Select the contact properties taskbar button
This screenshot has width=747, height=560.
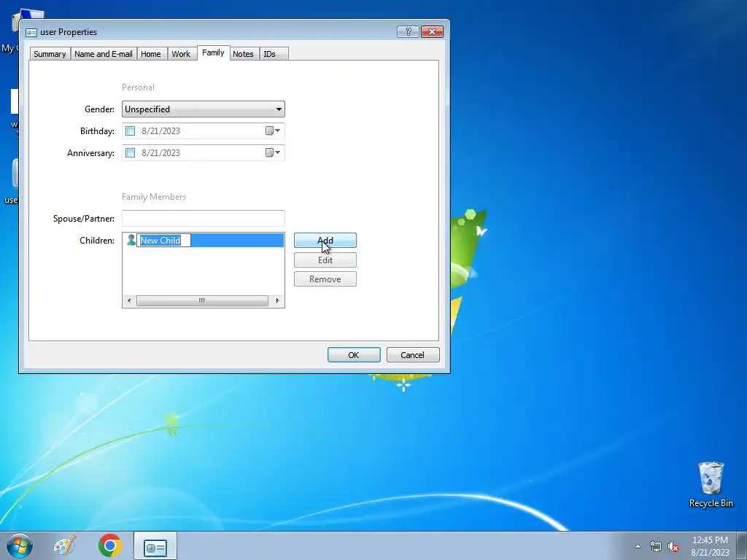155,546
